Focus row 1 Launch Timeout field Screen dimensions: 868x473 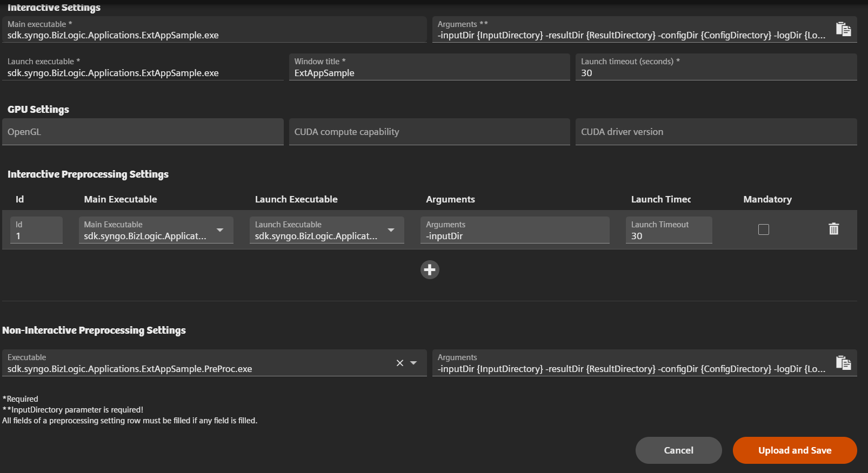(x=669, y=230)
